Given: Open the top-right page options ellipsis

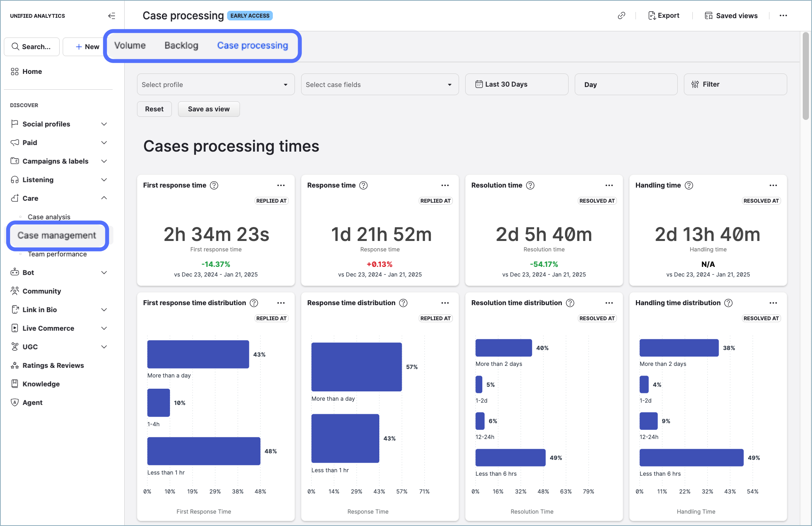Looking at the screenshot, I should (783, 15).
